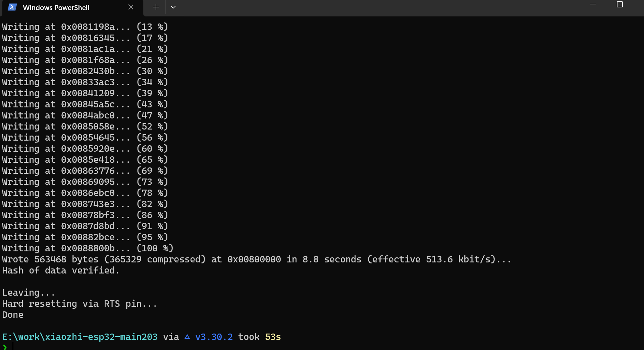Screen dimensions: 644x350
Task: Click the green prompt arrow symbol
Action: coord(5,347)
